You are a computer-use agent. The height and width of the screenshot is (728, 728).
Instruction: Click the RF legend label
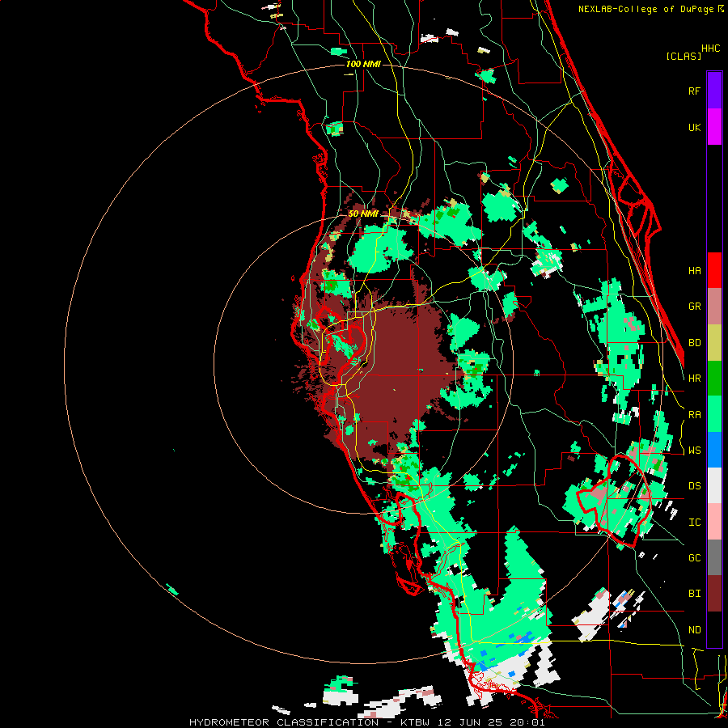694,91
